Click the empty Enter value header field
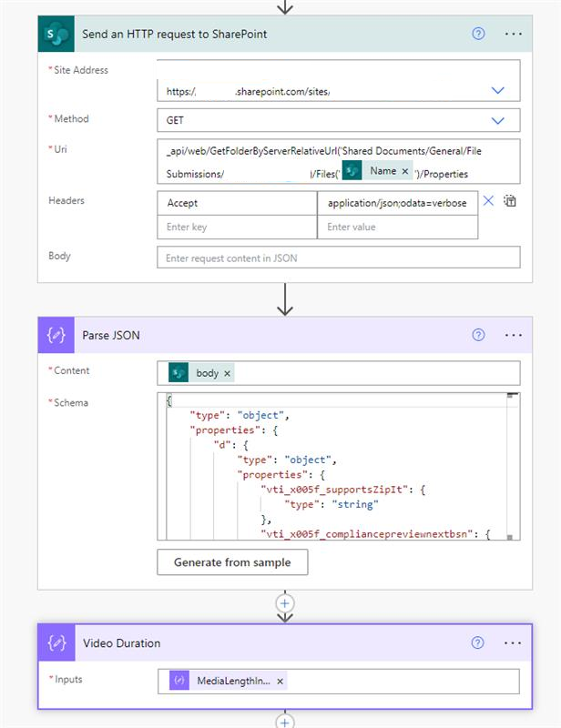This screenshot has width=561, height=728. (x=397, y=227)
